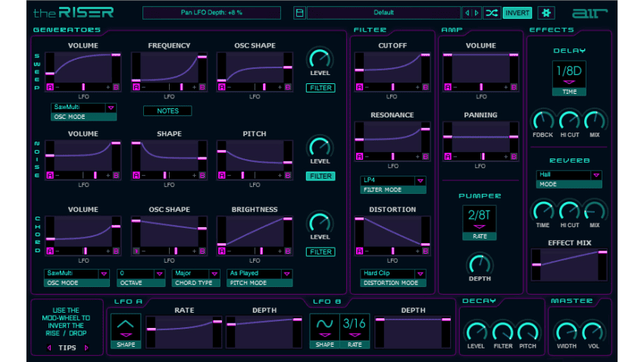
Task: Expand the Filter Mode LP4 dropdown
Action: pos(420,181)
